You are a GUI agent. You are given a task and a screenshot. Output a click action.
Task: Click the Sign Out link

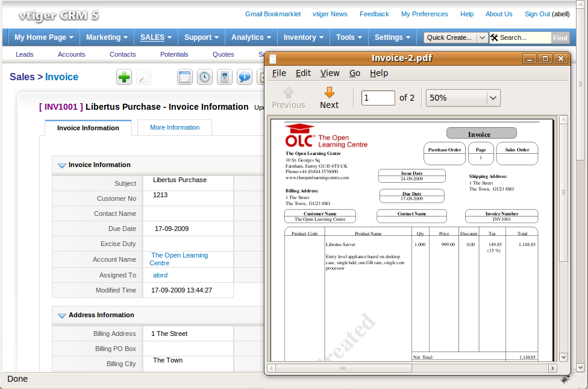[537, 14]
